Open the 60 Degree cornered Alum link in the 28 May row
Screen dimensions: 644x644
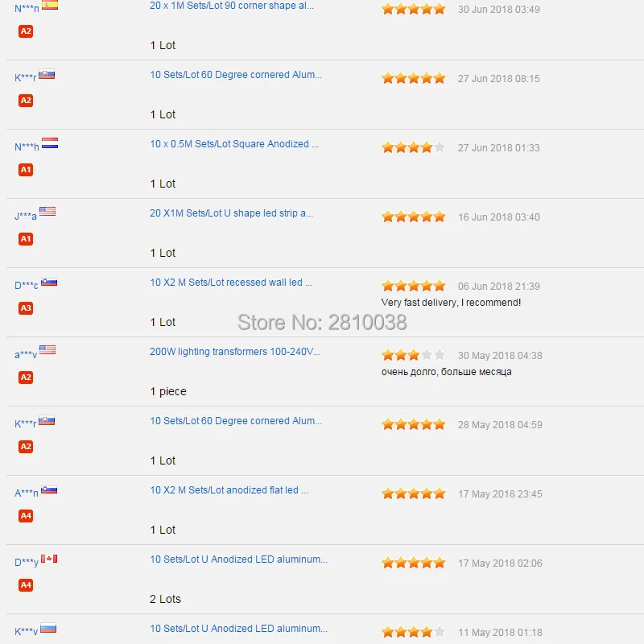(236, 421)
